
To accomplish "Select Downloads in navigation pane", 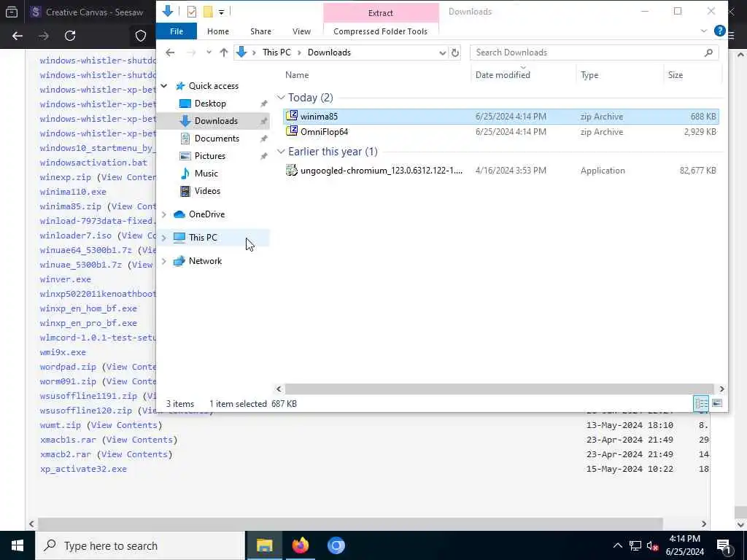I will tap(216, 121).
